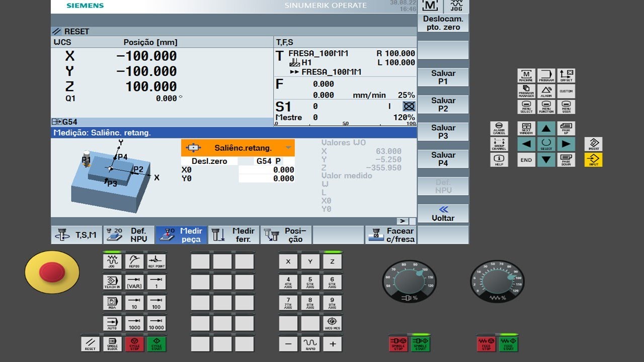Toggle SINGLE BLOCK mode
This screenshot has height=362, width=644.
point(112,344)
